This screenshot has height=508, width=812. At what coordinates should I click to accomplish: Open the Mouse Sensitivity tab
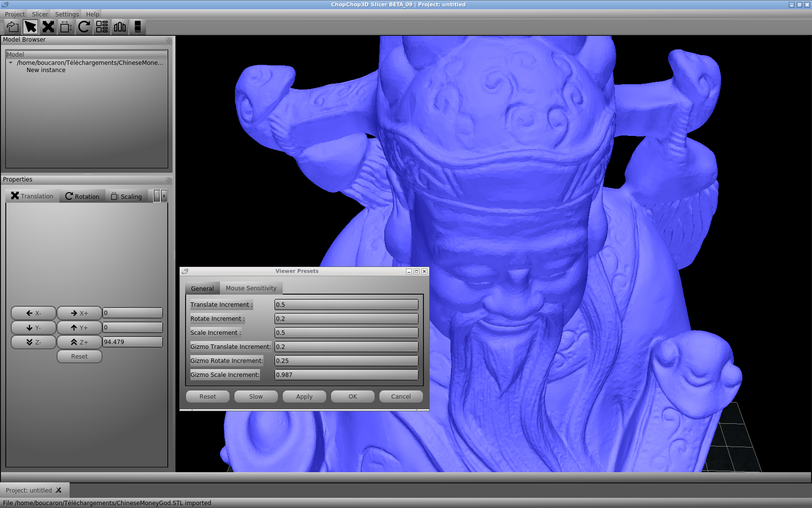tap(251, 288)
